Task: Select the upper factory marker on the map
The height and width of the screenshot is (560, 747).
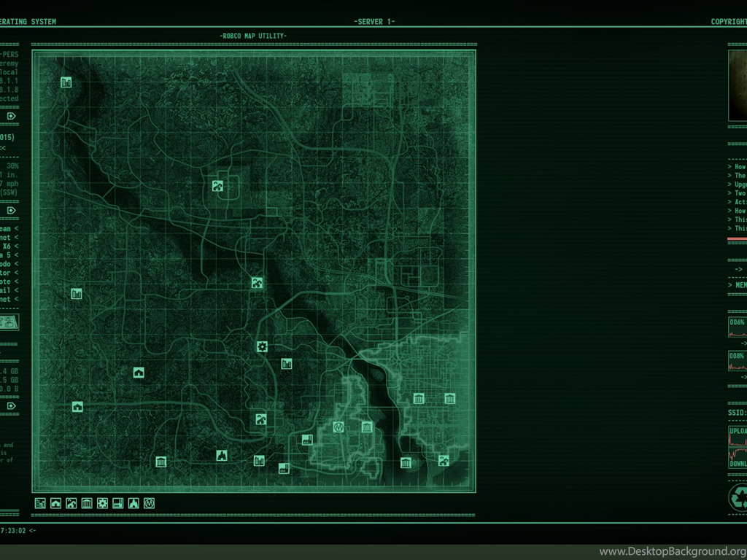Action: (307, 440)
